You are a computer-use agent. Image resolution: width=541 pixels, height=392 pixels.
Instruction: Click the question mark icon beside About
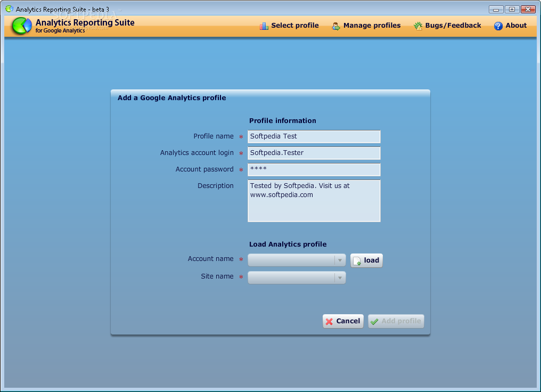tap(498, 26)
